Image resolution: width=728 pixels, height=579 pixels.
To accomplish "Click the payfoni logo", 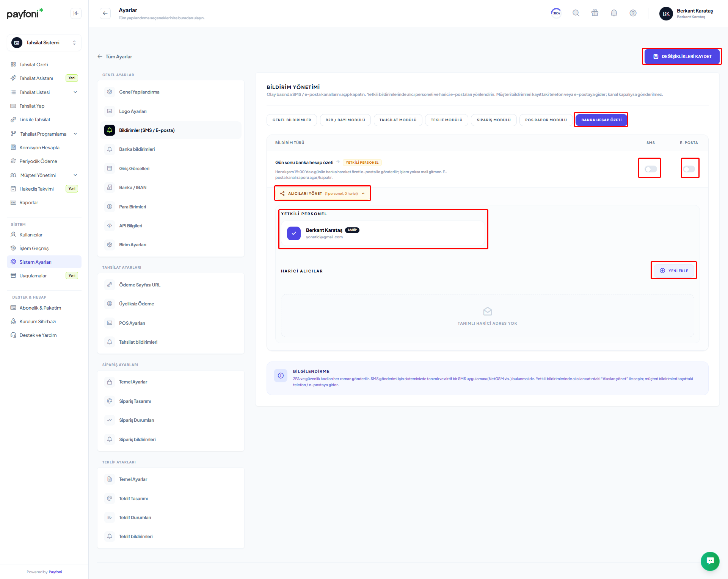I will pos(25,14).
